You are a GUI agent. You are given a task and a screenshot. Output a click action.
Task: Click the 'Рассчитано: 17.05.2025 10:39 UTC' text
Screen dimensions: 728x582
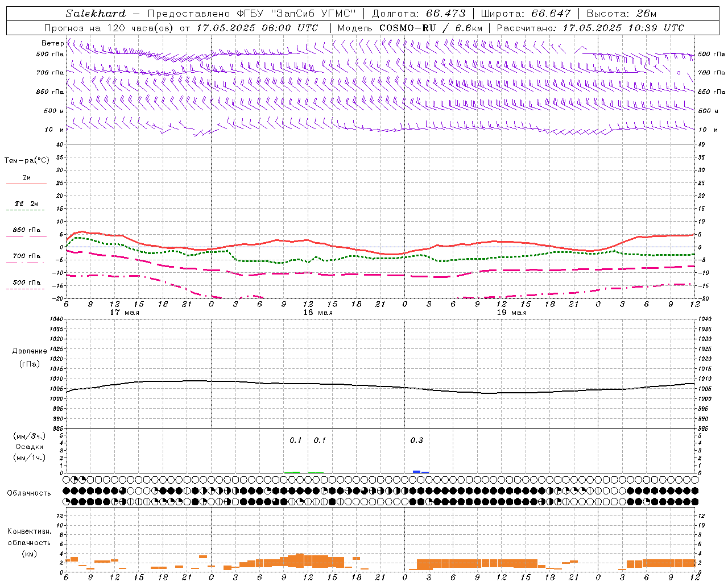(x=590, y=28)
